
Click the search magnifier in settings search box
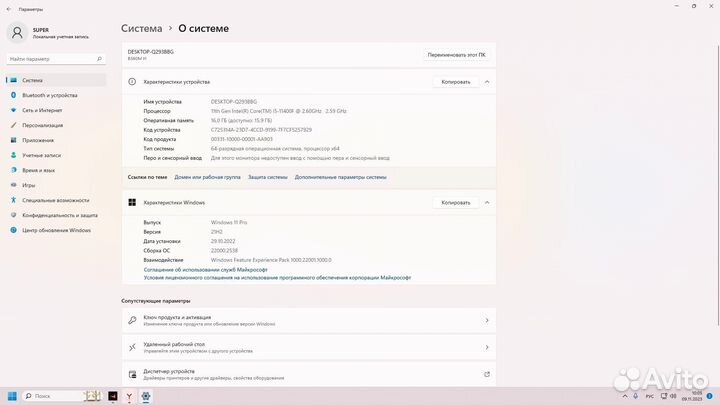[99, 59]
